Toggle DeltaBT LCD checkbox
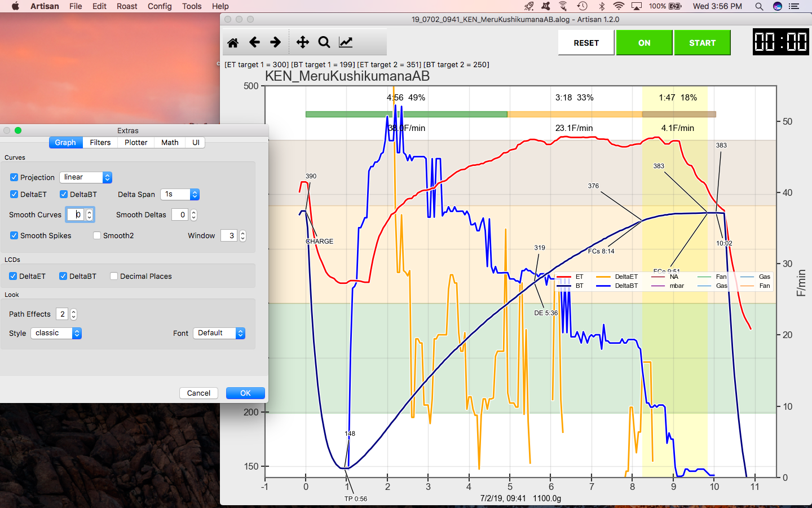Screen dimensions: 812x508 click(63, 276)
